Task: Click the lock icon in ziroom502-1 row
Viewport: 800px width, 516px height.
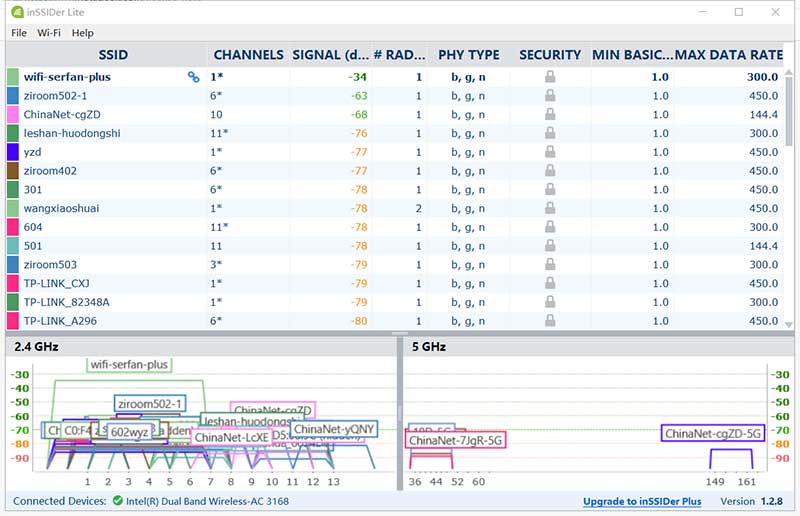Action: click(550, 95)
